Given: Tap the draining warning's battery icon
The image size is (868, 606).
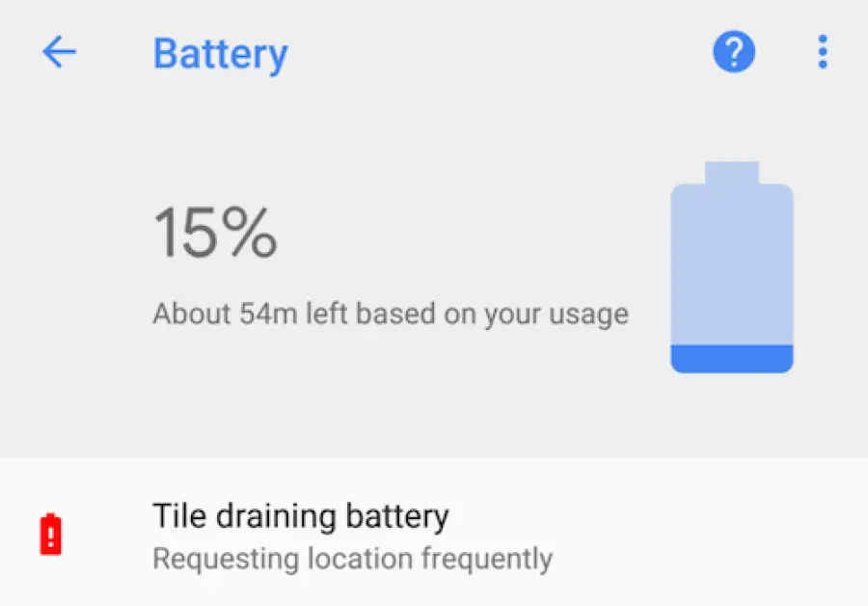Looking at the screenshot, I should tap(48, 535).
